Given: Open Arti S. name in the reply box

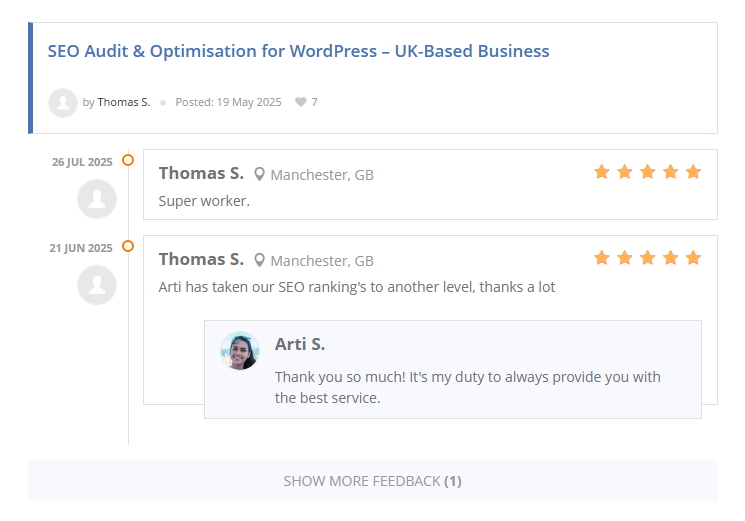Looking at the screenshot, I should point(300,345).
